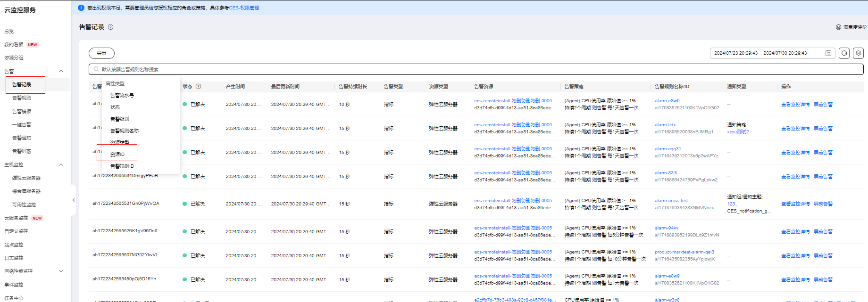
Task: Collapse the 主机监控 sidebar section
Action: click(x=61, y=165)
